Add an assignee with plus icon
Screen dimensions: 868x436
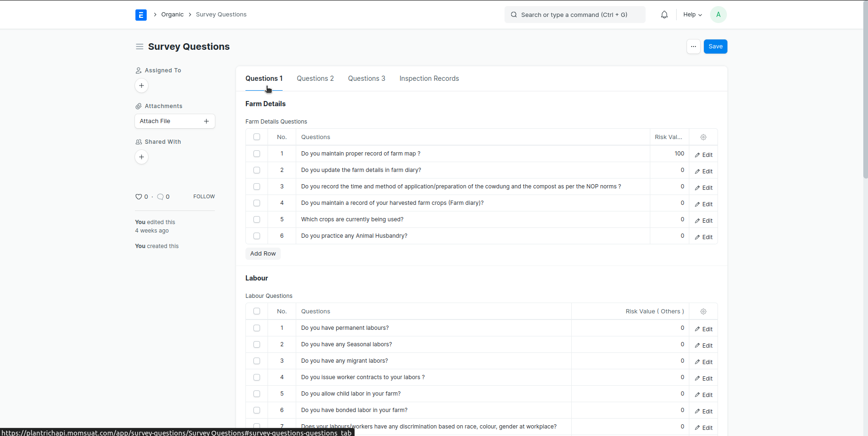(x=142, y=86)
